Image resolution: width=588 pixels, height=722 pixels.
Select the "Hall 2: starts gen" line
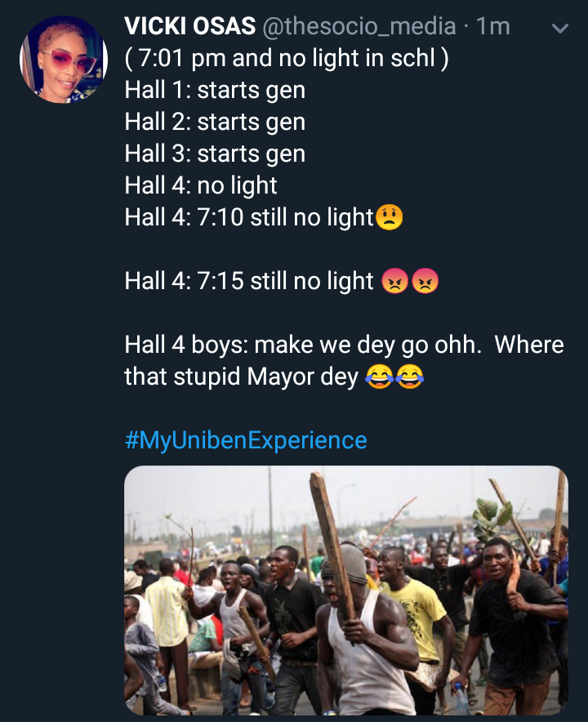(215, 122)
